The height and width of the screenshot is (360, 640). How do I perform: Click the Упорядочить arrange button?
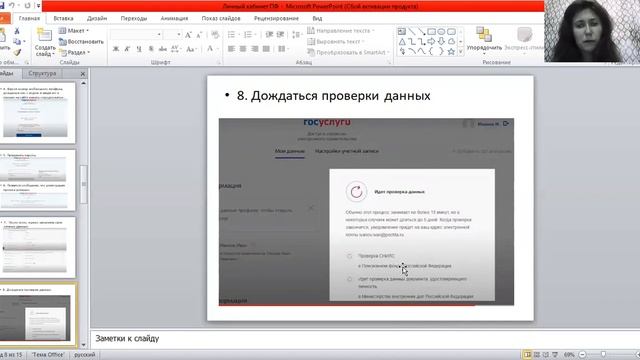484,41
